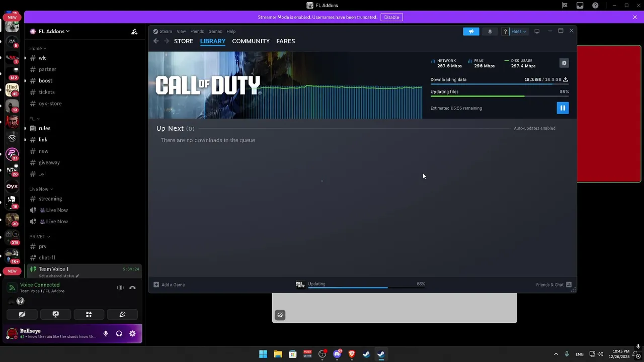Go back with Steam's back arrow
The height and width of the screenshot is (362, 644).
tap(156, 41)
